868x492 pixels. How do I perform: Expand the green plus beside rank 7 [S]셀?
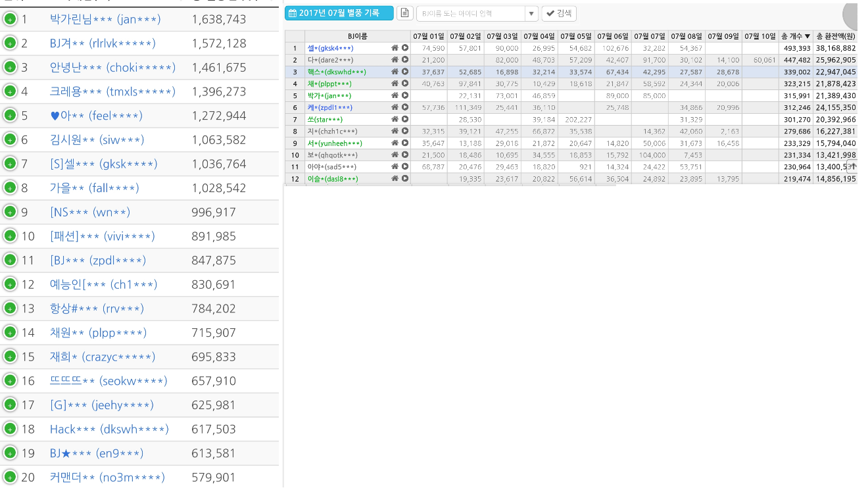(x=10, y=164)
